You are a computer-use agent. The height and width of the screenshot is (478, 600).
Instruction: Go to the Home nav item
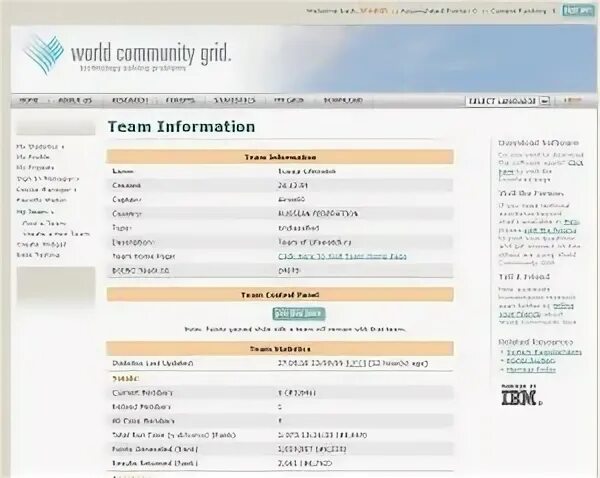coord(29,101)
